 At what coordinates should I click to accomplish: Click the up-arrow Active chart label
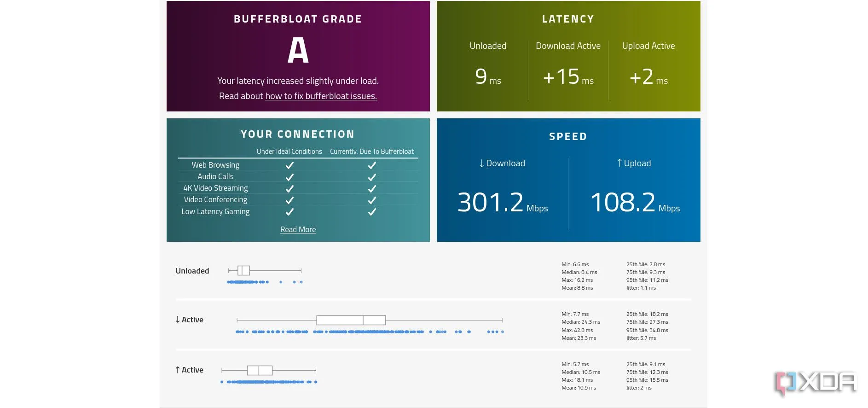pyautogui.click(x=189, y=370)
